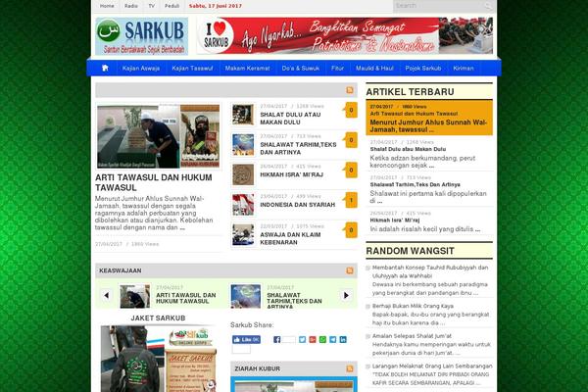
Task: Open Peduli link in top bar
Action: click(x=171, y=6)
